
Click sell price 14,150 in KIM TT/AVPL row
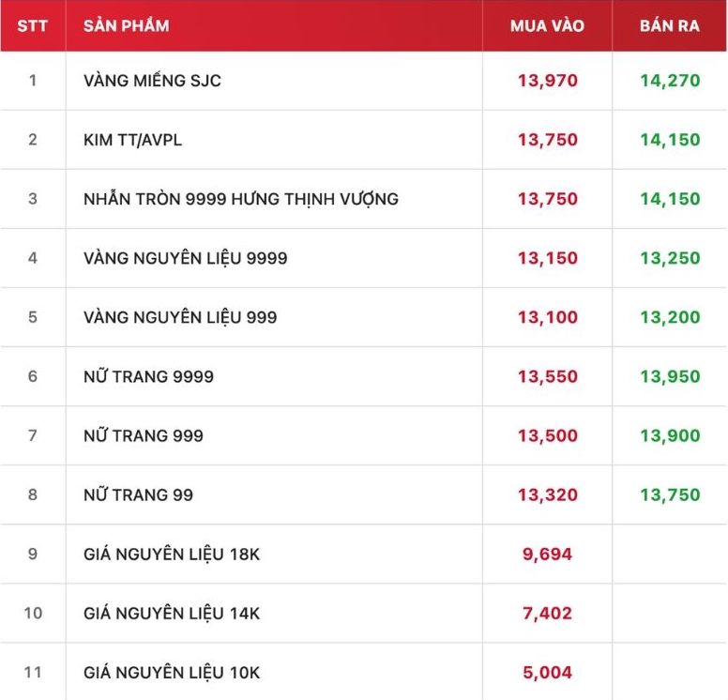670,140
